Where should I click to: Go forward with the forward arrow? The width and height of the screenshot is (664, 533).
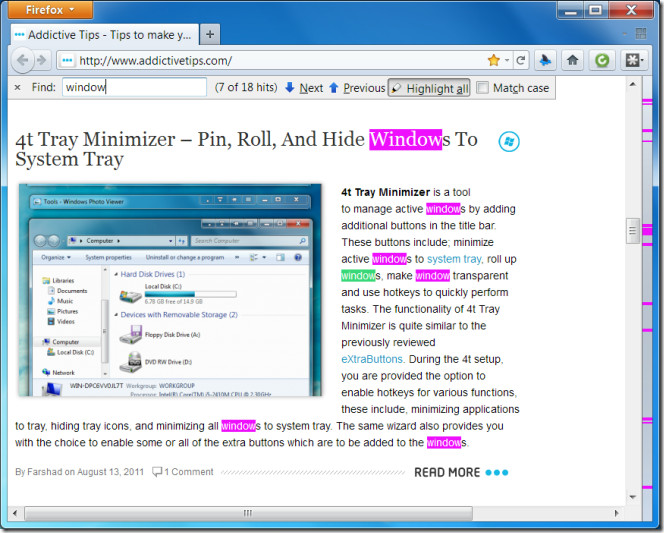42,61
